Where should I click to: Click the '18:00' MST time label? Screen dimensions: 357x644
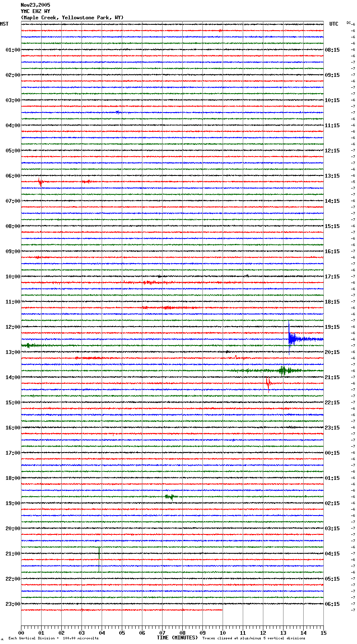click(x=13, y=478)
